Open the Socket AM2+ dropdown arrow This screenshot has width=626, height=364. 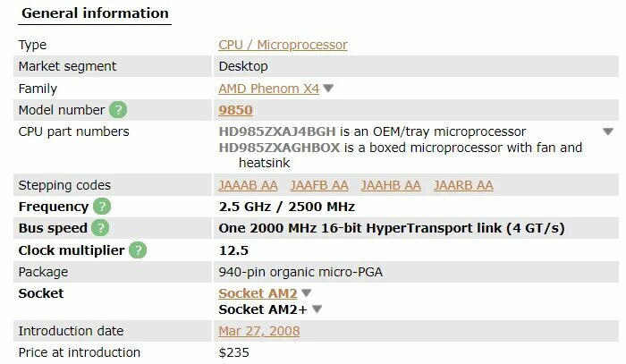[x=317, y=309]
